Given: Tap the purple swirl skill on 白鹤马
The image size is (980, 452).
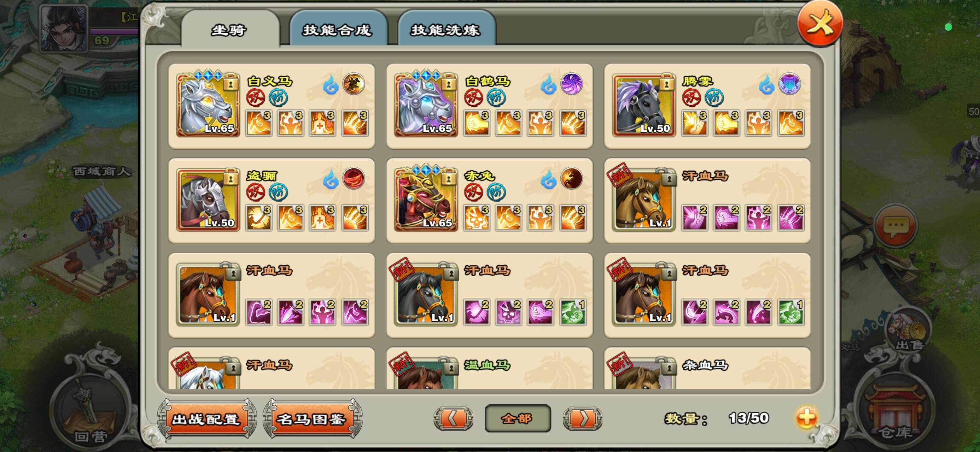Looking at the screenshot, I should pos(571,84).
